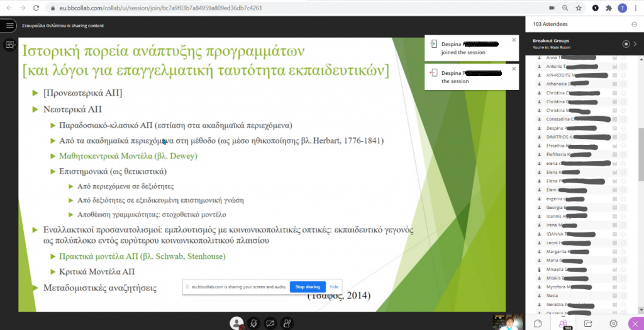The width and height of the screenshot is (644, 330).
Task: Click attendees list scroll up arrow
Action: point(641,58)
